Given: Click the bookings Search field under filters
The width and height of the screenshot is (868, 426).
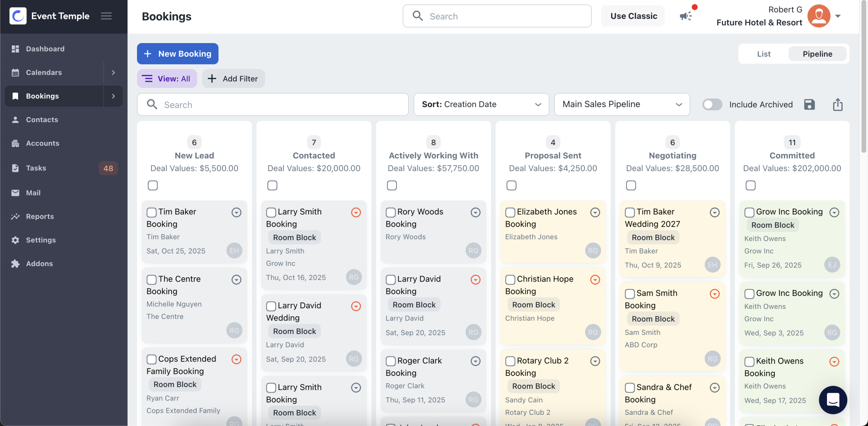Looking at the screenshot, I should pos(273,104).
